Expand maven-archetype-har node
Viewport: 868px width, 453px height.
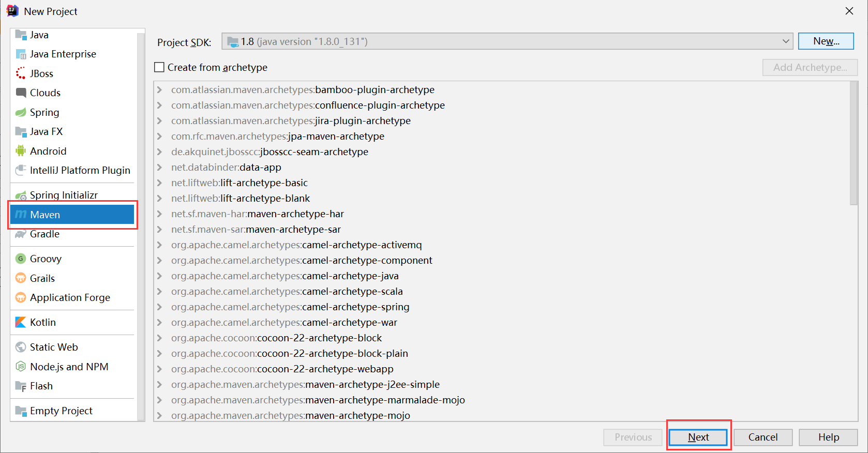pos(160,214)
